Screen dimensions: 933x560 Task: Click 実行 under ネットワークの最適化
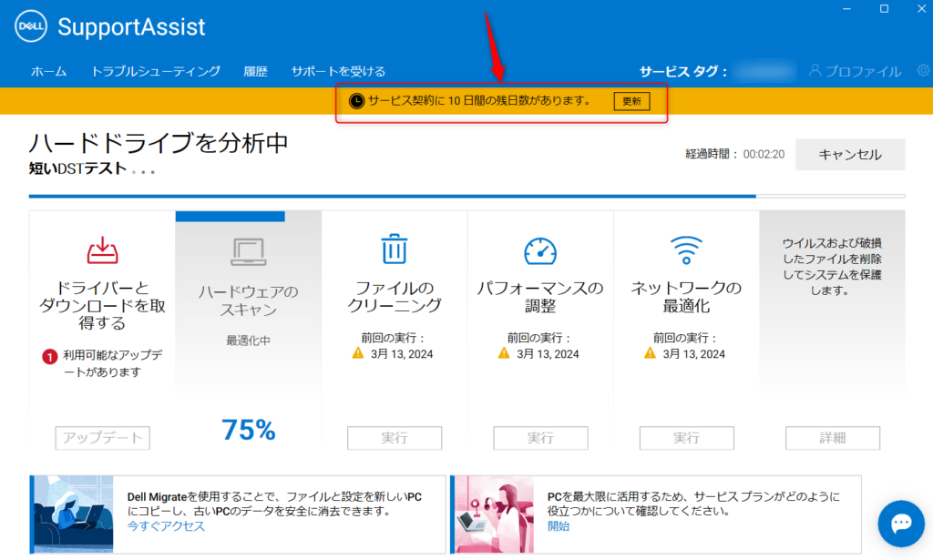[687, 438]
